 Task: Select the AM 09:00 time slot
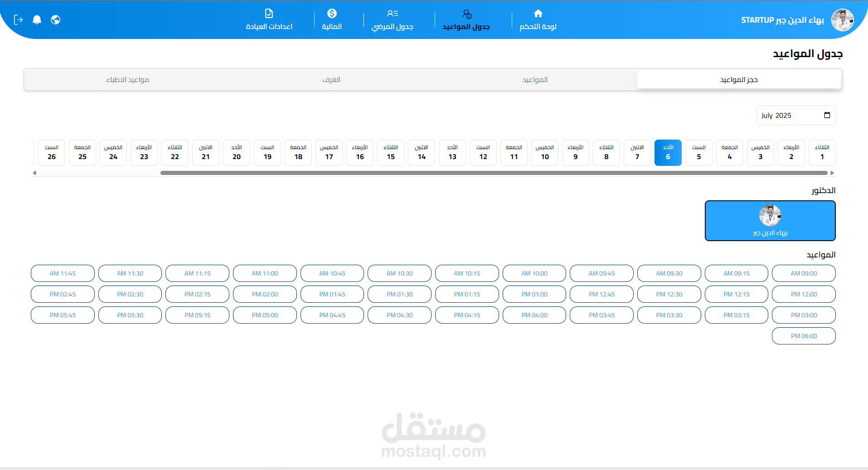(x=804, y=273)
